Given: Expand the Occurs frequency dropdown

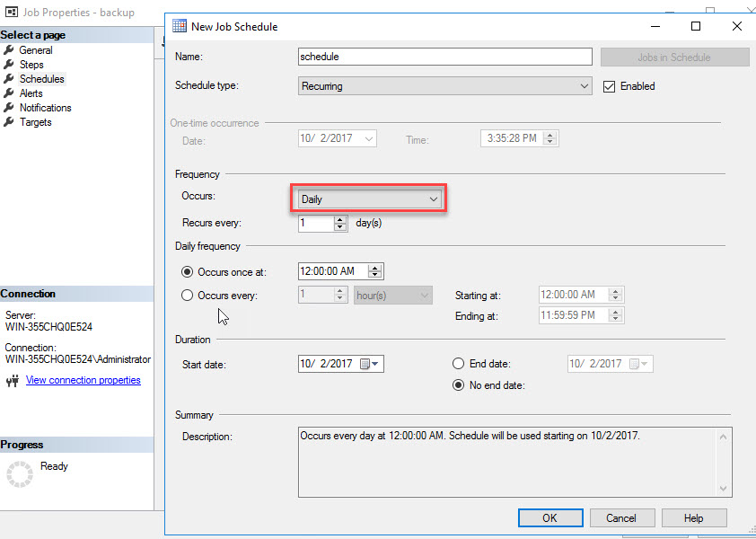Looking at the screenshot, I should pos(434,199).
